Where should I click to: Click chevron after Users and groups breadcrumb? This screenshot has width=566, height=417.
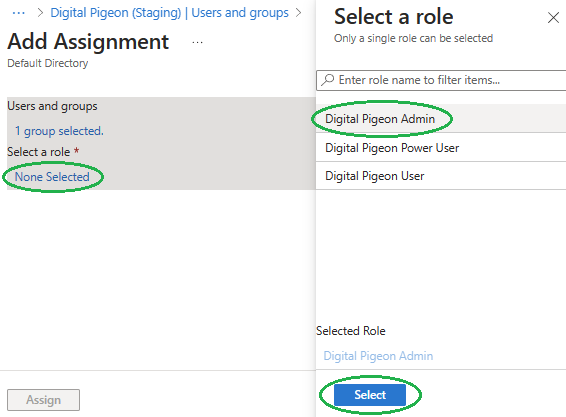click(x=298, y=13)
